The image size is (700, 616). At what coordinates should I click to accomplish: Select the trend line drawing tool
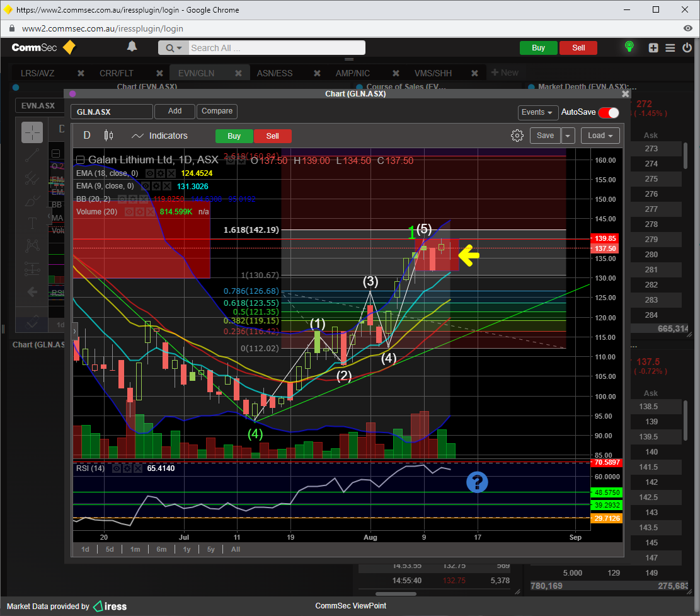32,155
